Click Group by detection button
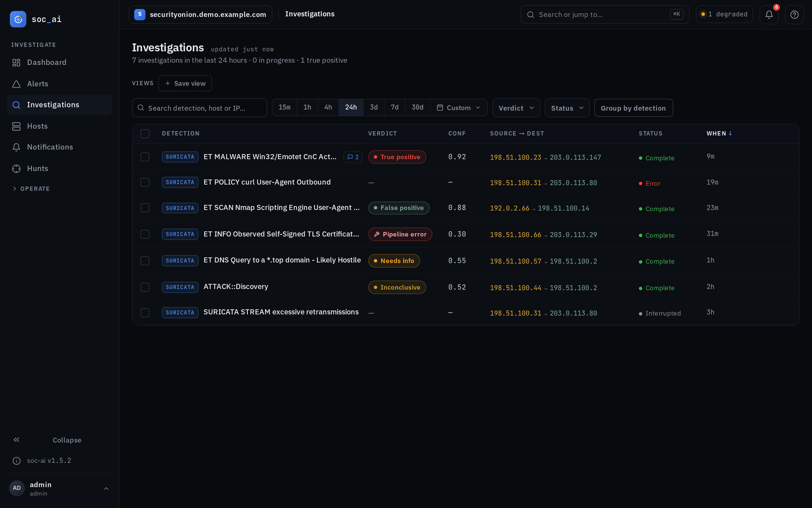Screen dimensions: 812x508 (x=634, y=108)
